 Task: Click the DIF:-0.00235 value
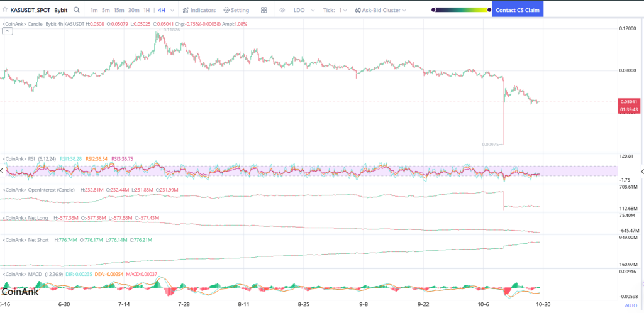coord(79,273)
